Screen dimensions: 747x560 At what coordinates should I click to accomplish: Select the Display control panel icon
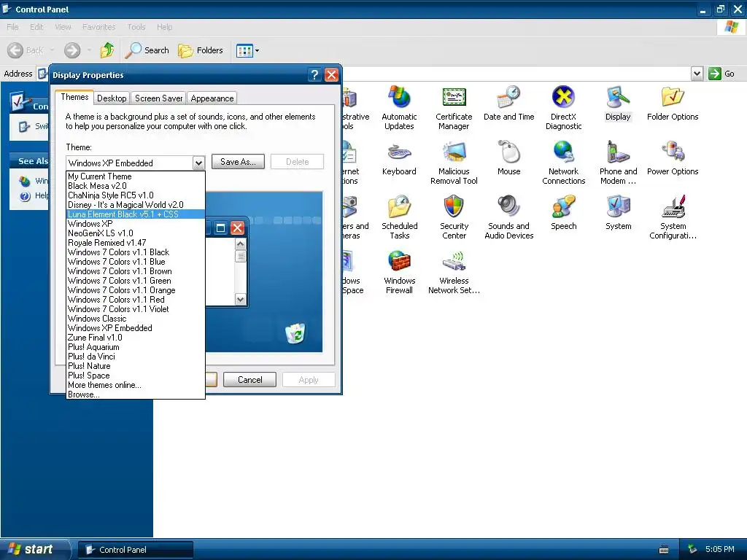[x=618, y=104]
